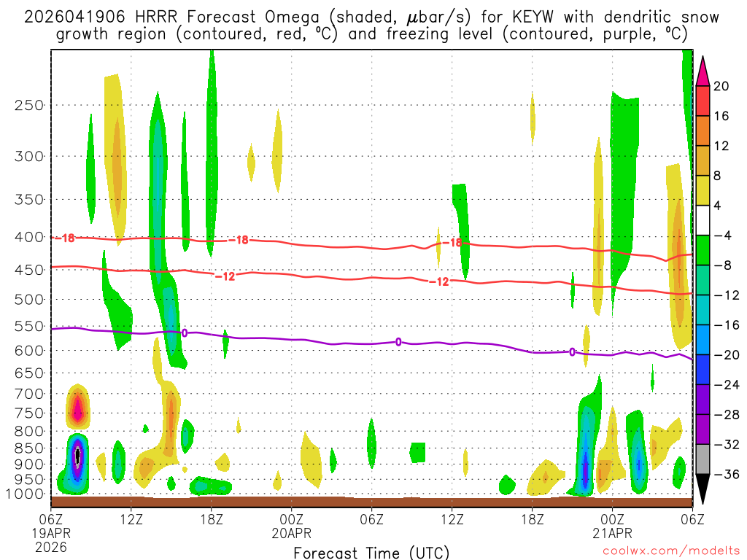Click the 00Z 21APR time label
The width and height of the screenshot is (747, 560).
[x=612, y=526]
